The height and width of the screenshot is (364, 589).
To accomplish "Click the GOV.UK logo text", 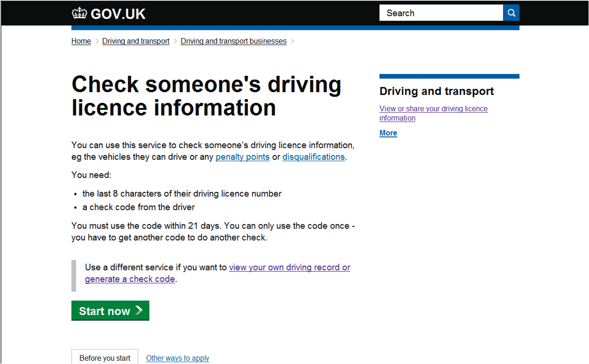I will click(118, 14).
